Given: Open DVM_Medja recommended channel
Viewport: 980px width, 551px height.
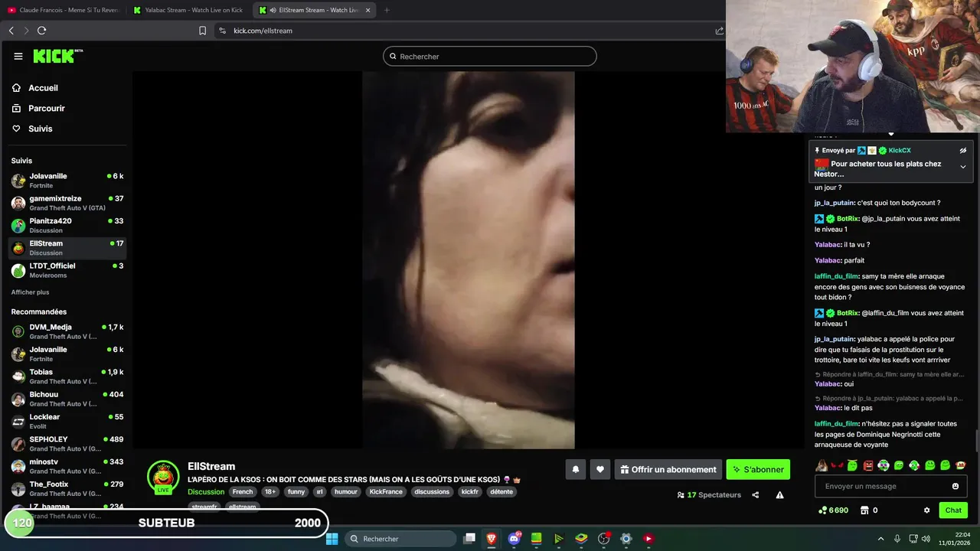Looking at the screenshot, I should (67, 331).
